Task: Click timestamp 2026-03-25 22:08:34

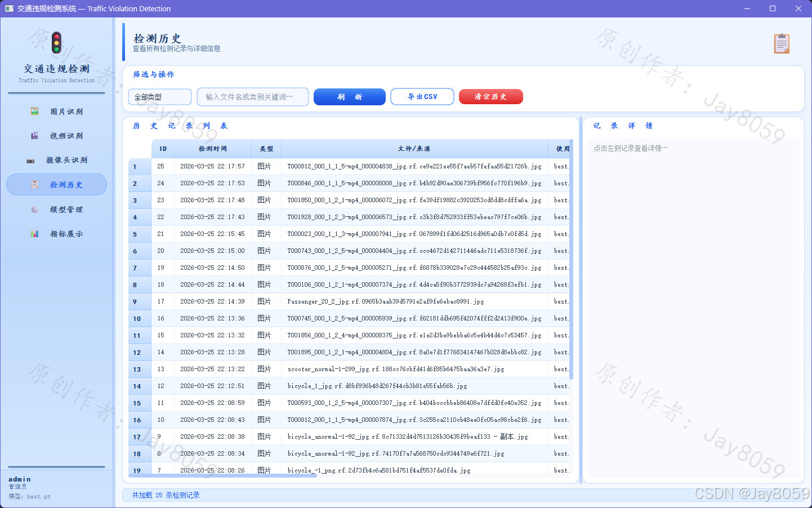Action: click(x=212, y=453)
